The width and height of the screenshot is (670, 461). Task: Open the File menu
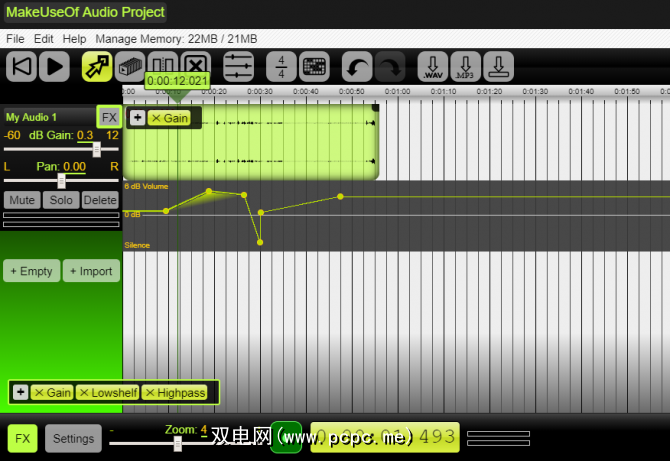[15, 39]
